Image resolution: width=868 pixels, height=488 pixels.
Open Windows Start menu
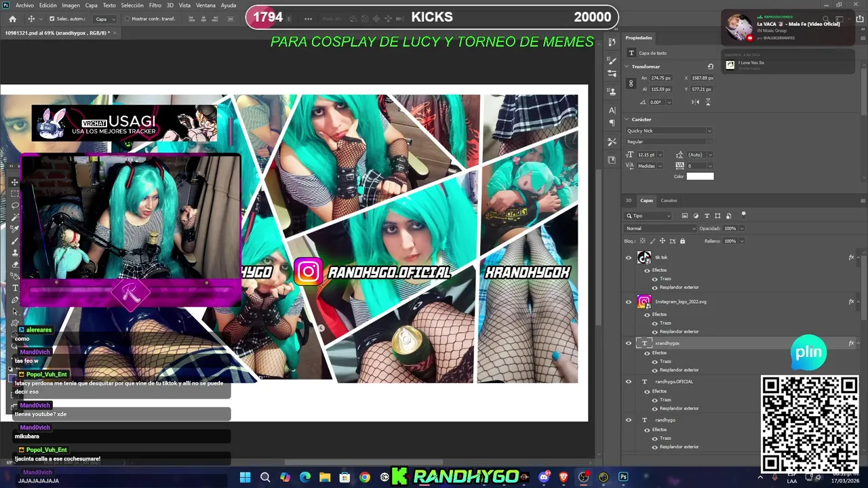245,477
